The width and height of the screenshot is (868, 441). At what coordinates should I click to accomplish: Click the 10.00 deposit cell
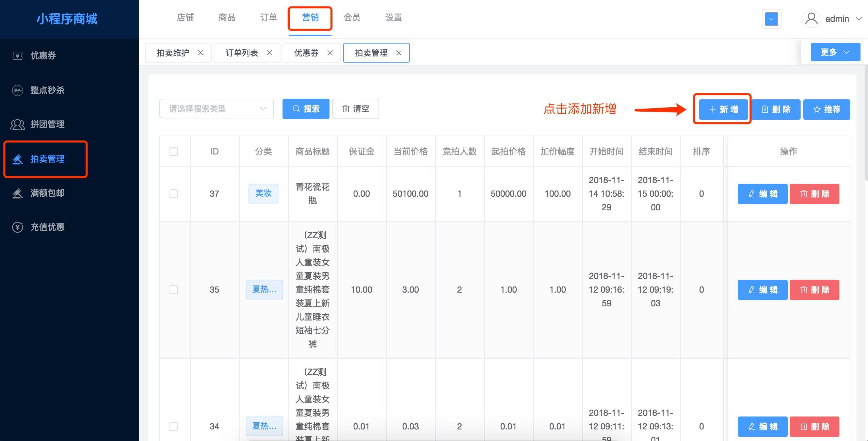(361, 290)
